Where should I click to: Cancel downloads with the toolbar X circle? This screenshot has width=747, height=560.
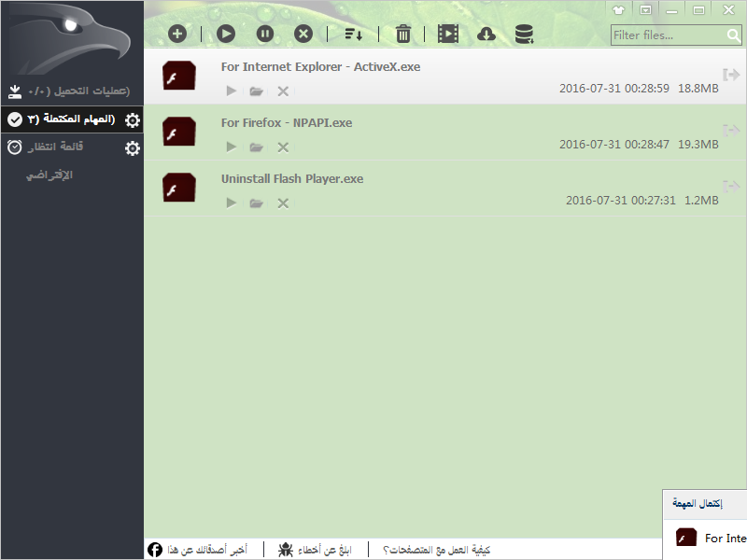pos(303,34)
